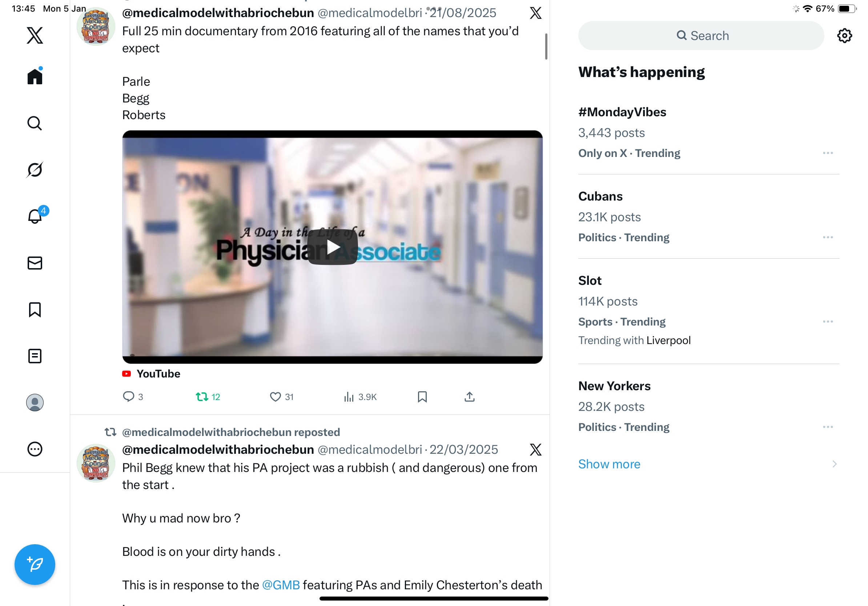The height and width of the screenshot is (606, 868).
Task: Click the @GMB mention link
Action: [281, 585]
